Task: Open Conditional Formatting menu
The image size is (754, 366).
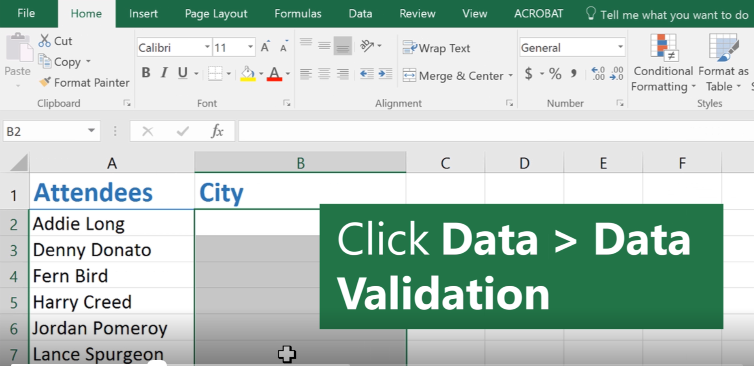Action: (664, 63)
